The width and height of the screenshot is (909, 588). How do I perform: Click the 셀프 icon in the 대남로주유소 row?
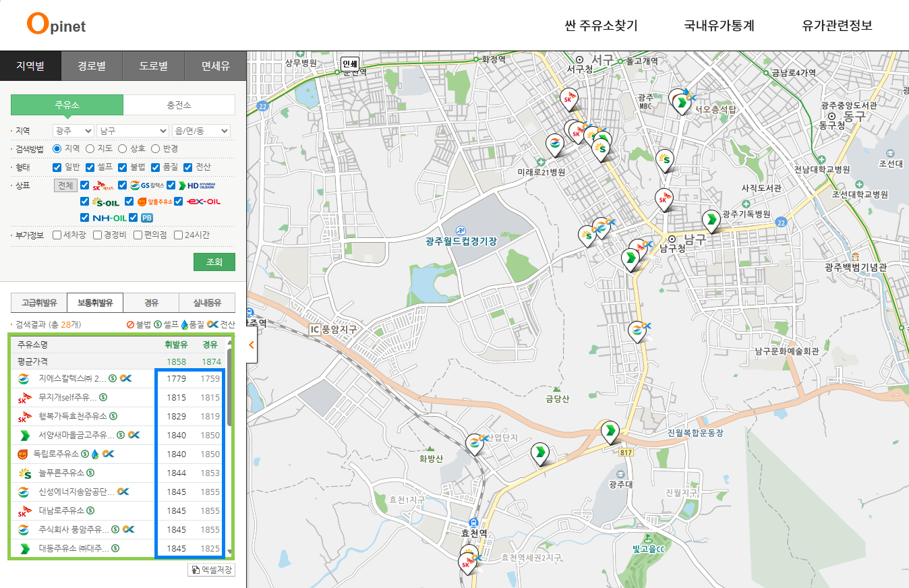(x=90, y=510)
